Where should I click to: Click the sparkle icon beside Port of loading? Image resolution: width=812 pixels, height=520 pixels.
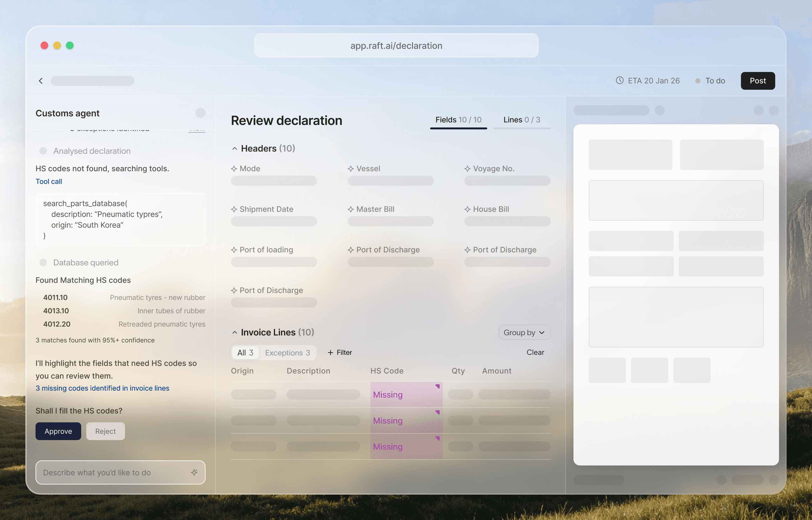pos(234,250)
